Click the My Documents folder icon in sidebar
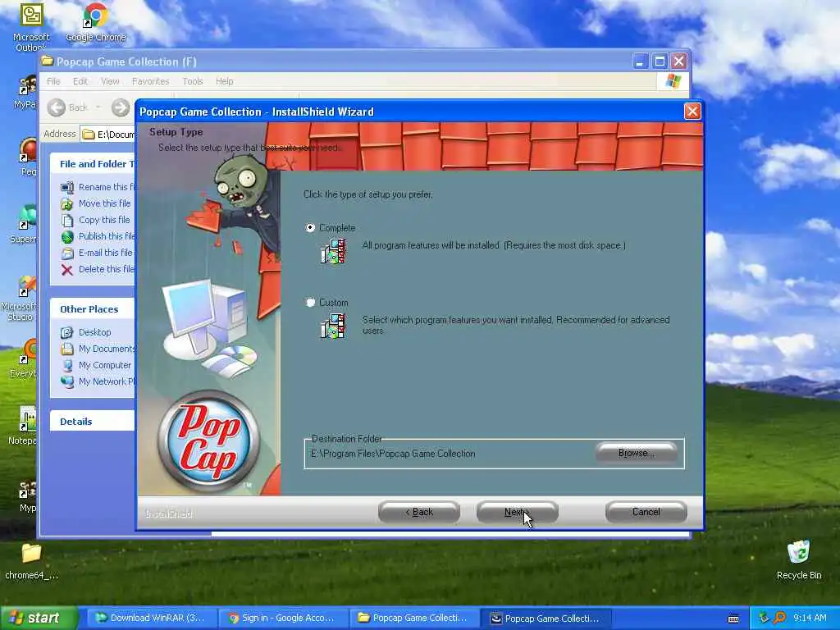The height and width of the screenshot is (630, 840). [67, 349]
